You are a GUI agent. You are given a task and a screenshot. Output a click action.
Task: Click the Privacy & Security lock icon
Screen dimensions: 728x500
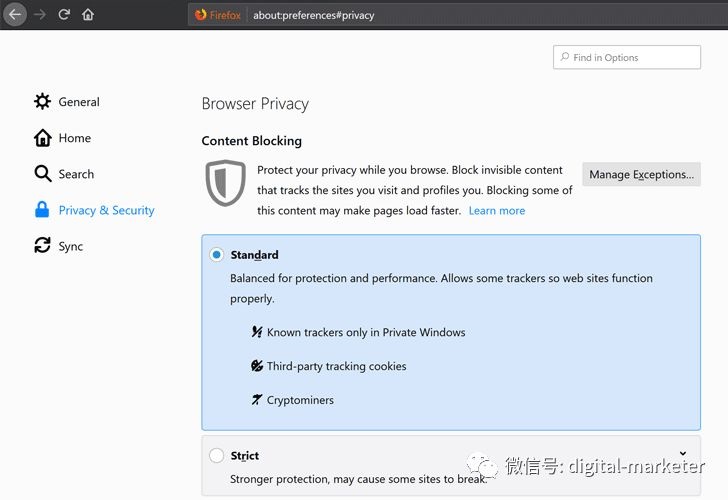(x=42, y=210)
